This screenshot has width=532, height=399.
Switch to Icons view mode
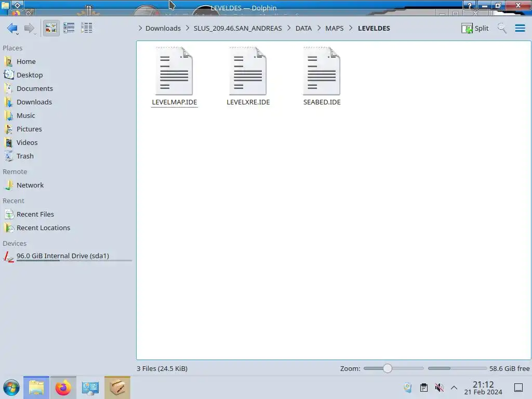[x=51, y=28]
